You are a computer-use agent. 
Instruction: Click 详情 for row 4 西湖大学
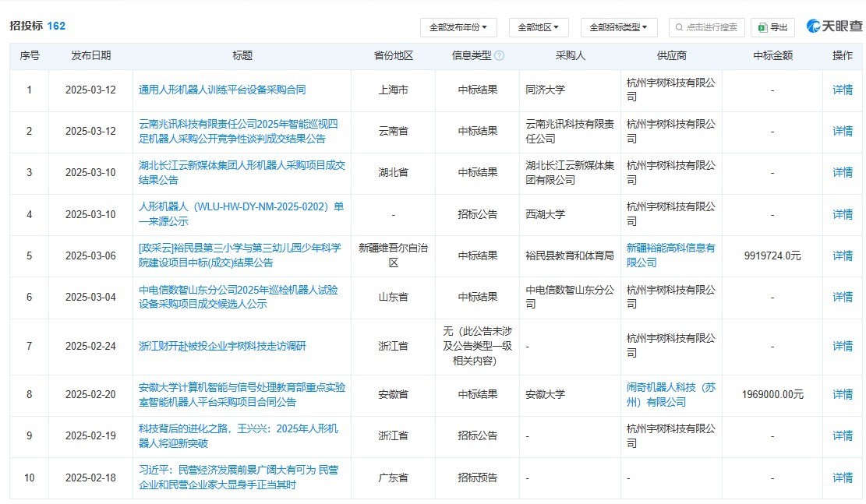click(x=843, y=214)
